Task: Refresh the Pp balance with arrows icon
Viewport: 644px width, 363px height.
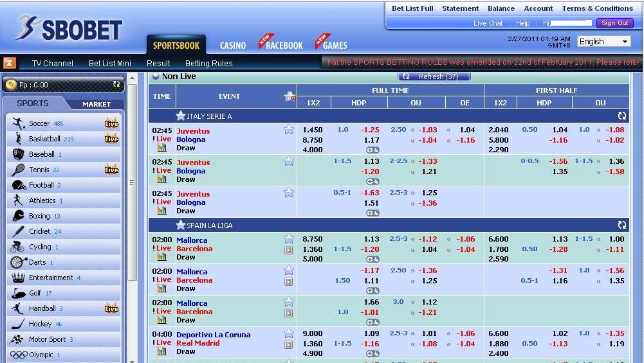Action: (x=116, y=84)
